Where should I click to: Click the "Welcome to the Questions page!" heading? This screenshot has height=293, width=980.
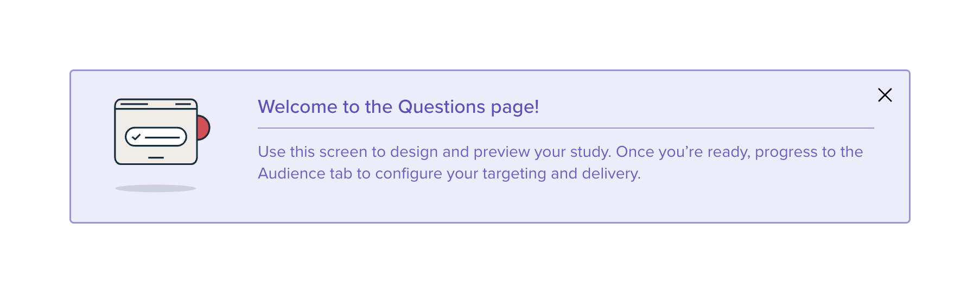point(398,107)
